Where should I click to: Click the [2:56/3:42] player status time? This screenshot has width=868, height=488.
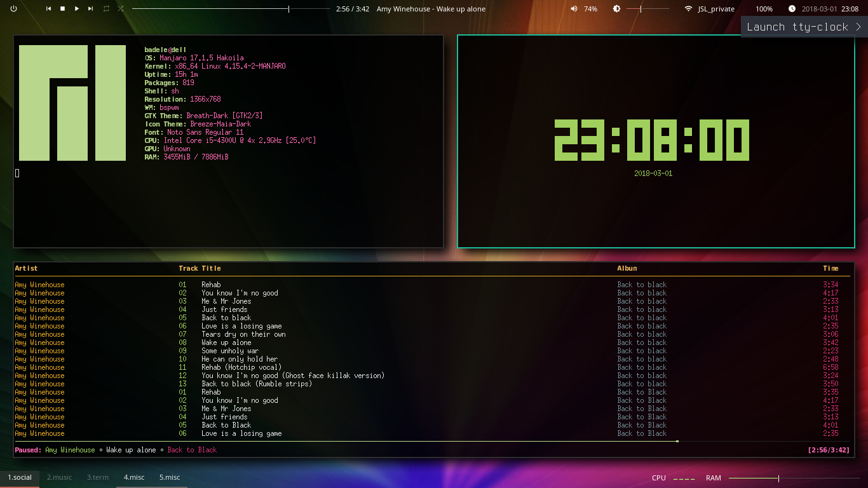pyautogui.click(x=828, y=450)
